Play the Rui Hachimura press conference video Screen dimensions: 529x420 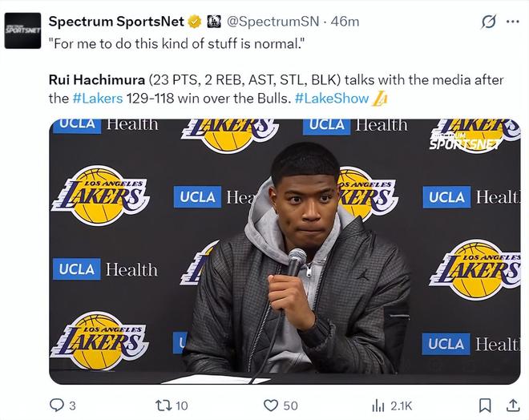point(285,250)
